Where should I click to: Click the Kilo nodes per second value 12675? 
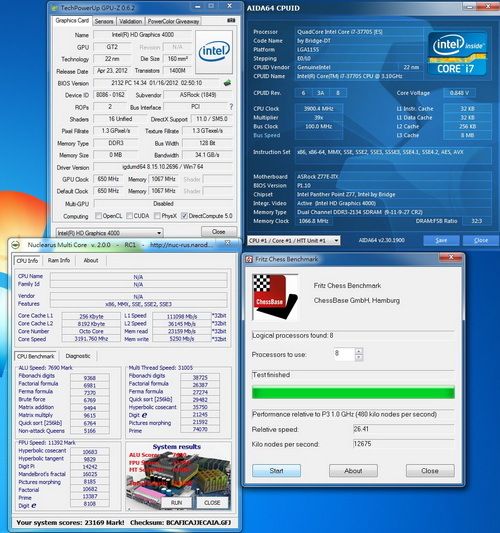pos(403,444)
